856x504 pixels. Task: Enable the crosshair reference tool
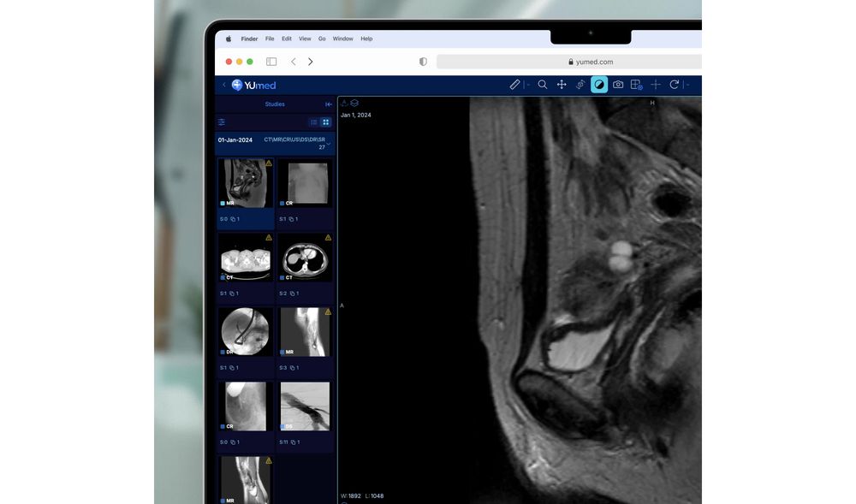tap(656, 85)
